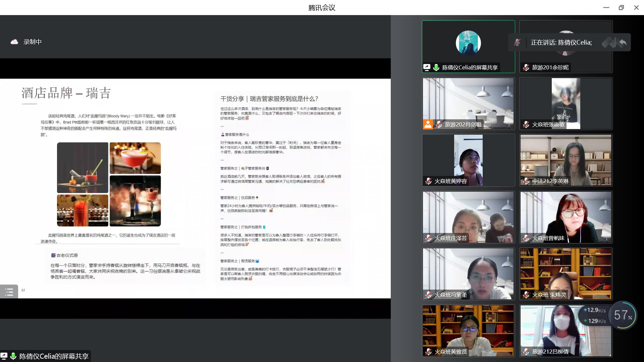Click the 中法212李英琳 name label
The height and width of the screenshot is (362, 644).
(x=550, y=181)
